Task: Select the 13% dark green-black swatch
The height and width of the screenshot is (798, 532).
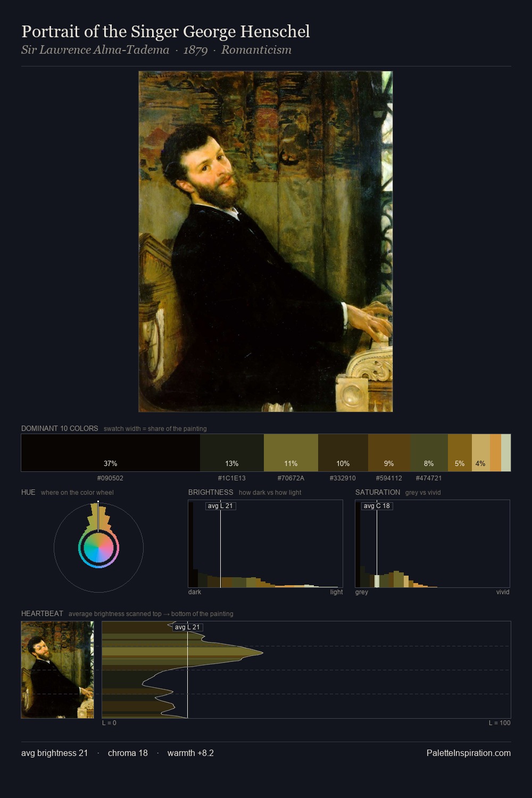Action: [x=232, y=453]
